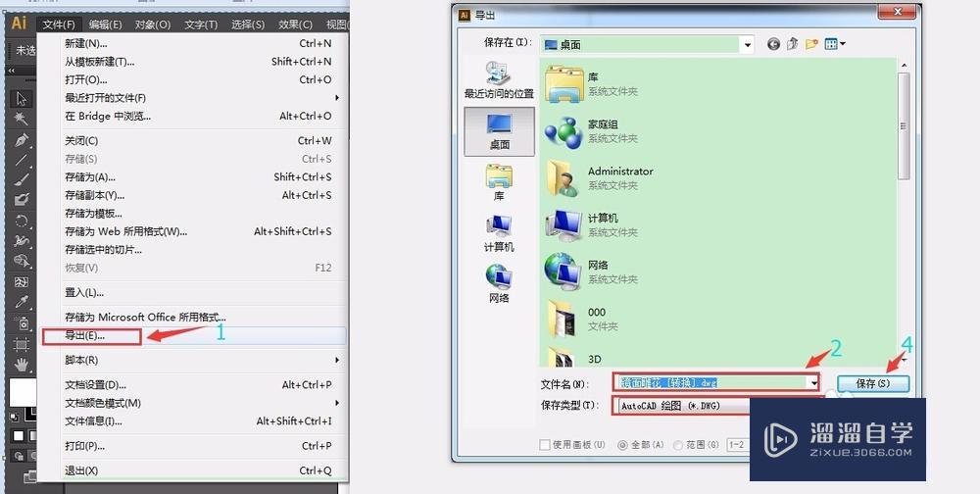
Task: Open the 文件(F) menu
Action: (59, 25)
